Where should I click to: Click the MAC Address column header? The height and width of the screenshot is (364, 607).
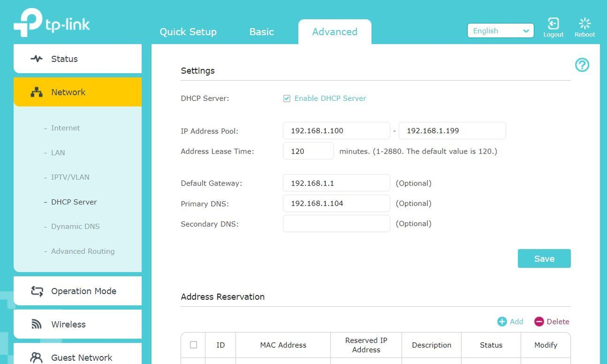[283, 345]
